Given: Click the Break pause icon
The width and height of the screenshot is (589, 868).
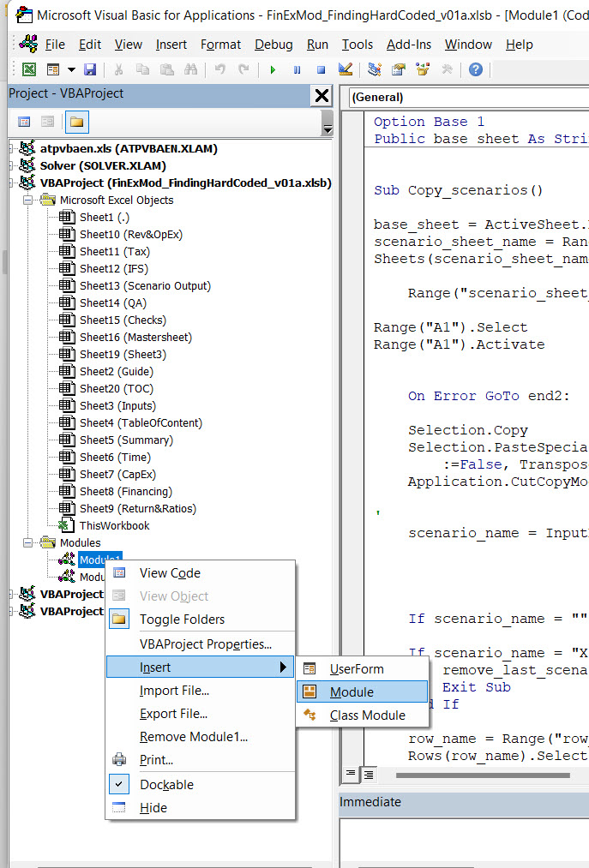Looking at the screenshot, I should (297, 69).
